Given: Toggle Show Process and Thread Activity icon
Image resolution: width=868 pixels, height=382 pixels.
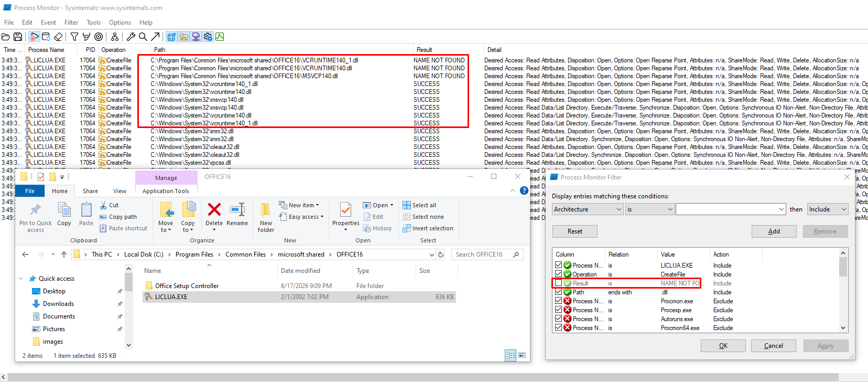Looking at the screenshot, I should (208, 37).
